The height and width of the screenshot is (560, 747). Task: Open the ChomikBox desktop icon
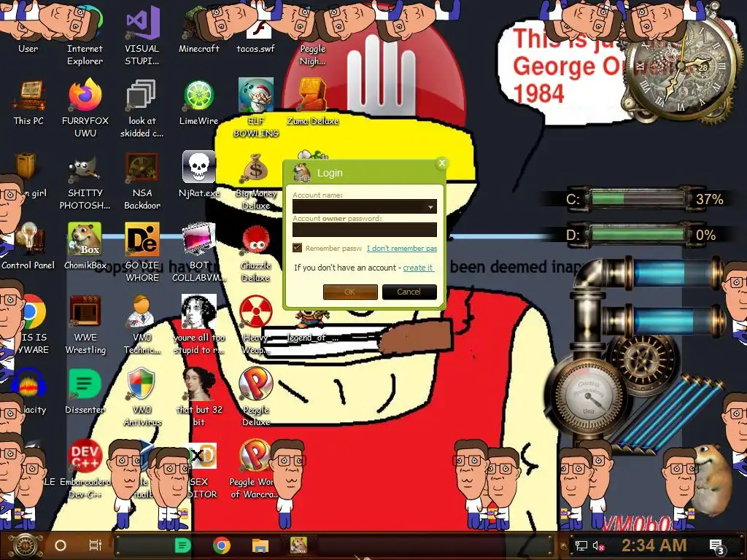point(85,246)
